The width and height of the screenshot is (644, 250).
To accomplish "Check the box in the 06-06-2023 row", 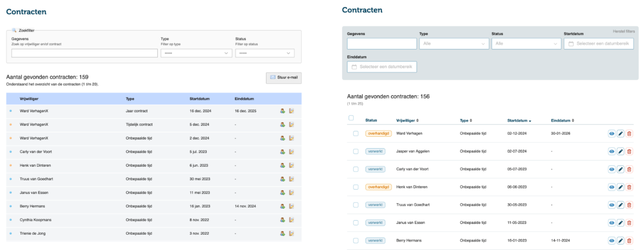I will pos(356,187).
